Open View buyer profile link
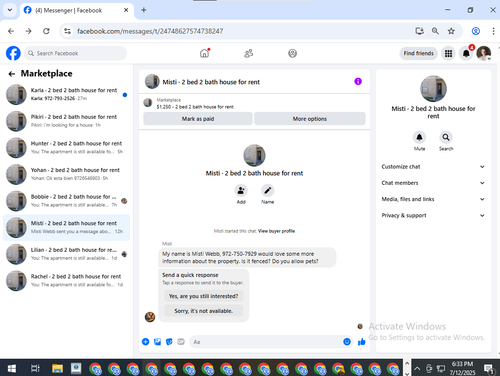This screenshot has height=376, width=500. point(276,231)
